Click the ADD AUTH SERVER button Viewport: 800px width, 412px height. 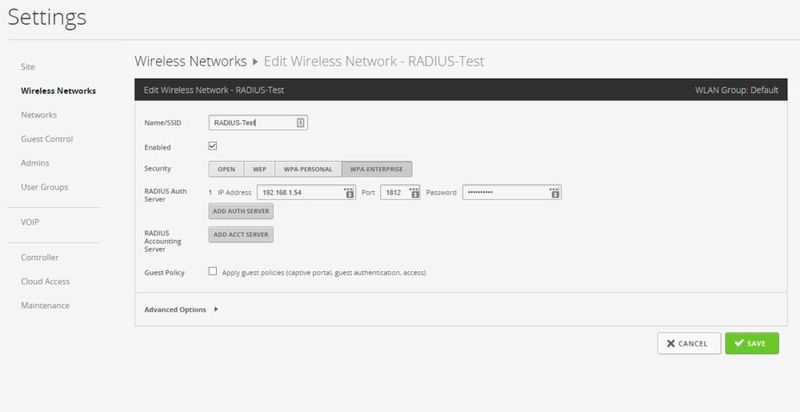coord(241,211)
